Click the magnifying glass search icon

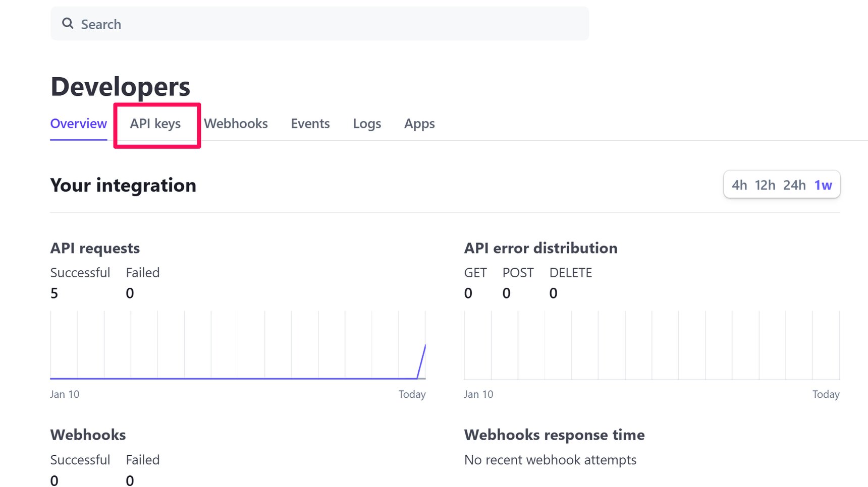pos(68,23)
